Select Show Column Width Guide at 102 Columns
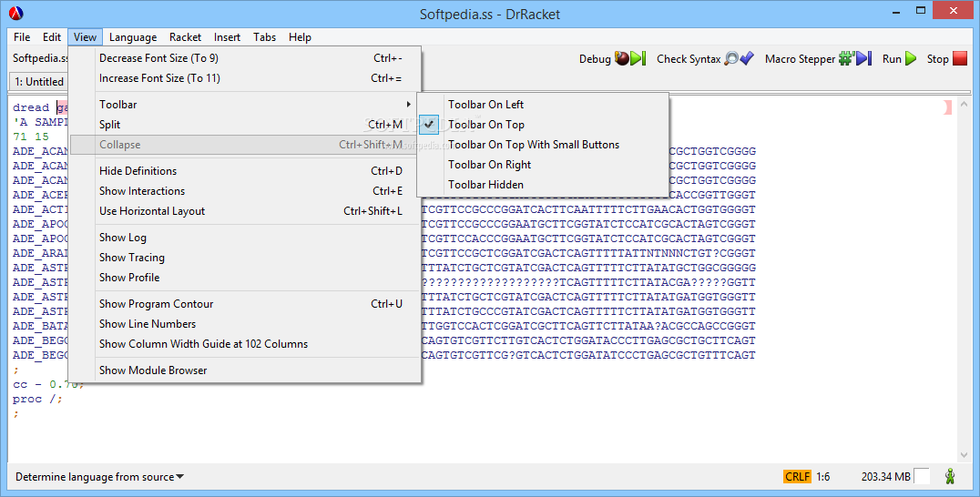This screenshot has width=980, height=497. click(245, 343)
